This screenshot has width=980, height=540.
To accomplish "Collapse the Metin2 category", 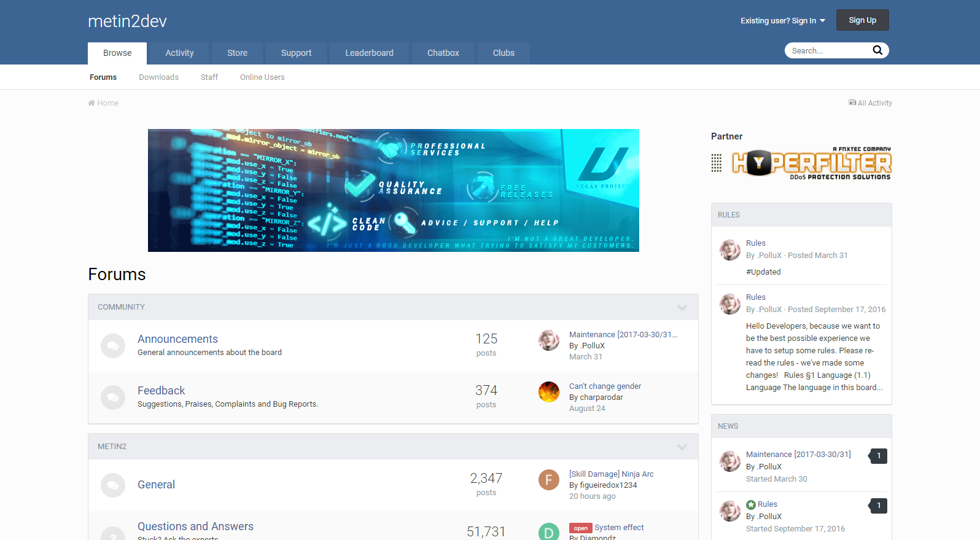I will click(x=682, y=447).
